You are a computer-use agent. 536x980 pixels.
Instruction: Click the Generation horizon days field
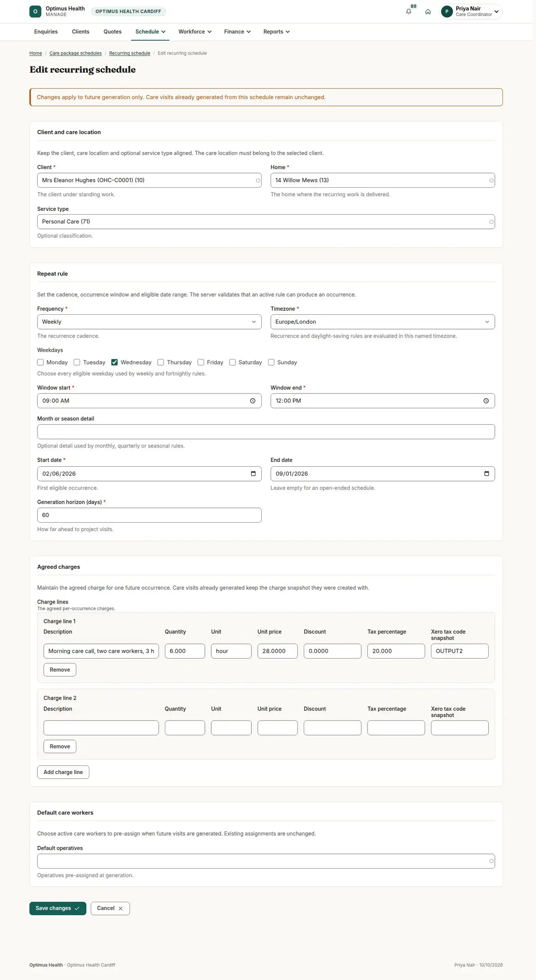tap(149, 515)
